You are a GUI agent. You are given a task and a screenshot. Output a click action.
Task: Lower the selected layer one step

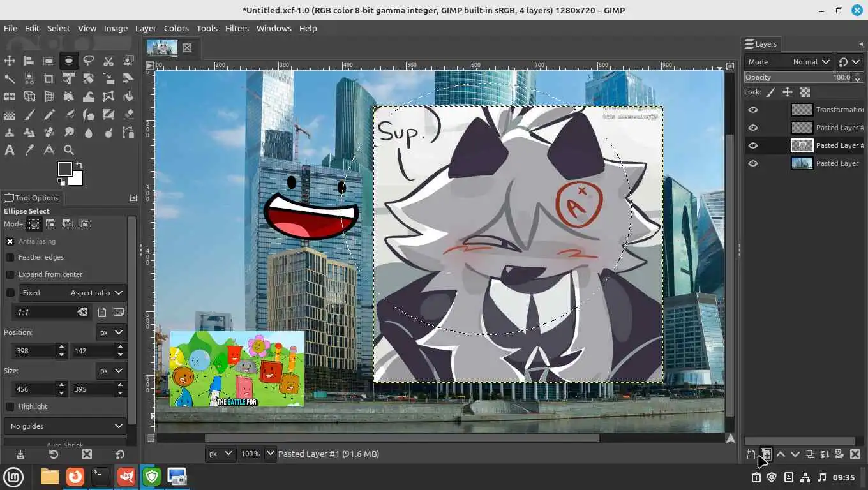[795, 454]
